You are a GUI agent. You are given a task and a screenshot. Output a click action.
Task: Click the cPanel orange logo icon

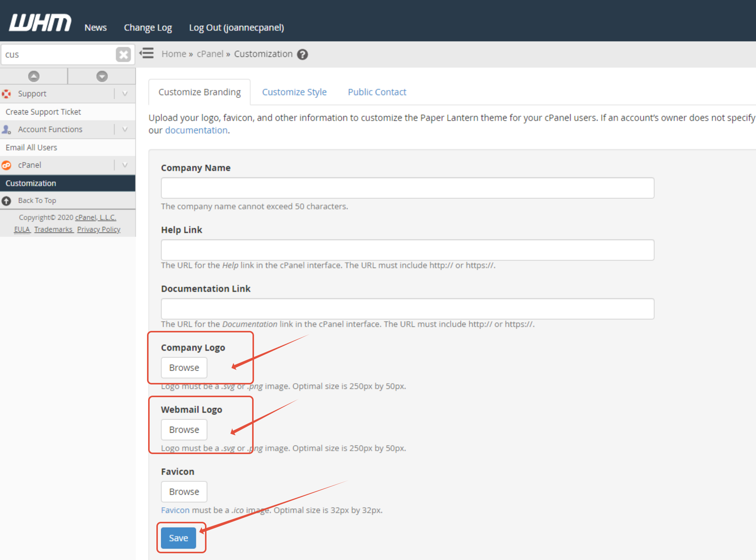pyautogui.click(x=6, y=165)
